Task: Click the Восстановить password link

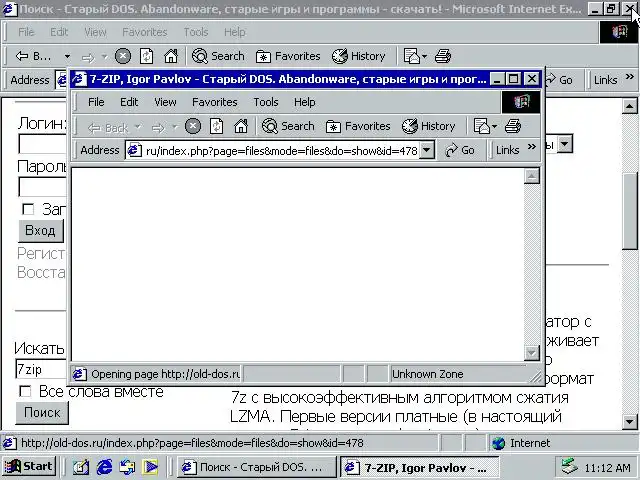Action: point(41,272)
